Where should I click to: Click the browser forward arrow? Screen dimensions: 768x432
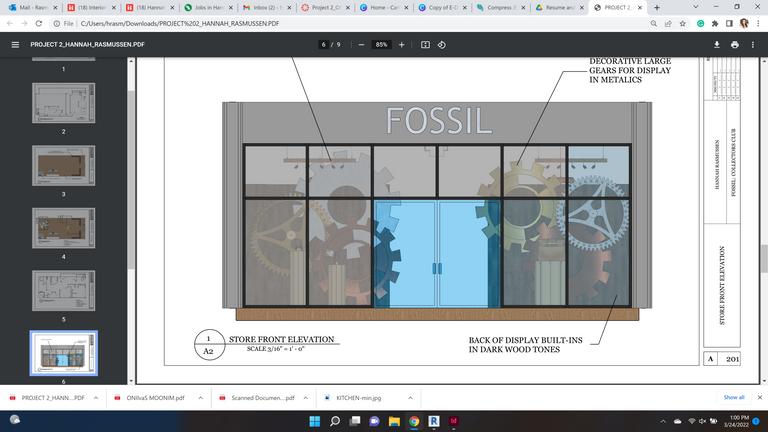pos(24,24)
